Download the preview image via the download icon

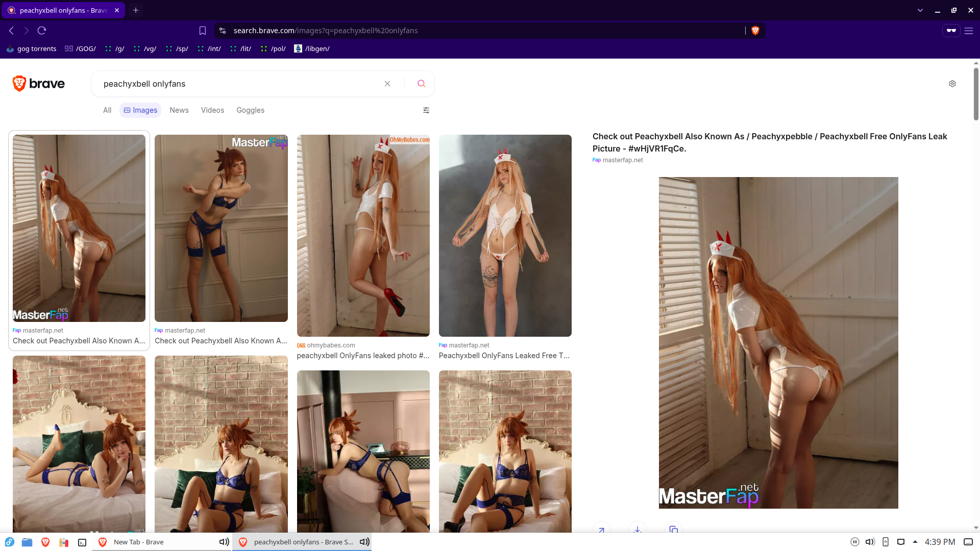638,530
